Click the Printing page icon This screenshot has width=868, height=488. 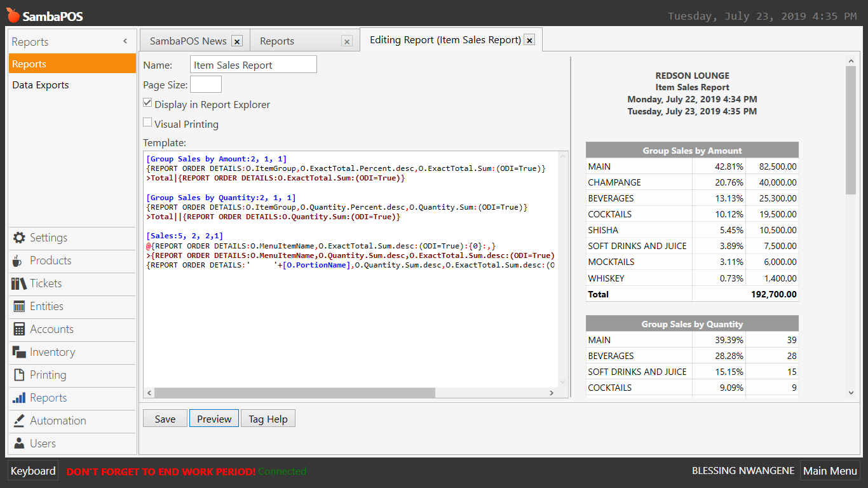point(19,375)
